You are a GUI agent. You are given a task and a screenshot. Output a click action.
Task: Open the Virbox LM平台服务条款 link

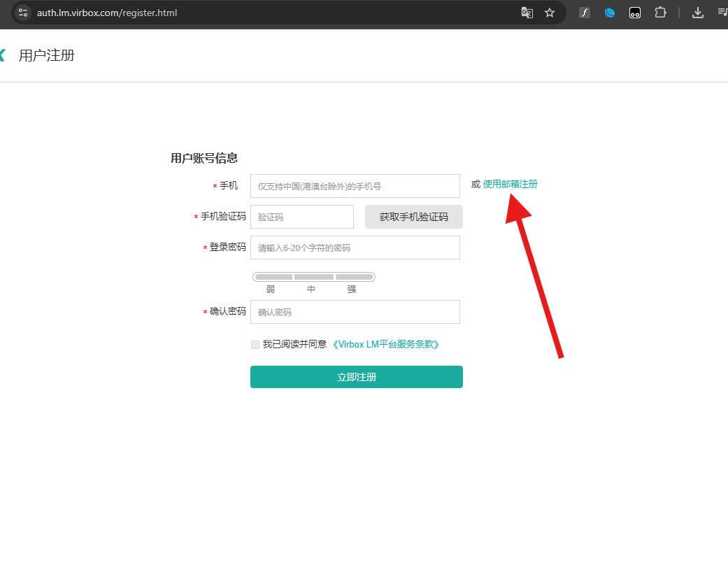385,345
